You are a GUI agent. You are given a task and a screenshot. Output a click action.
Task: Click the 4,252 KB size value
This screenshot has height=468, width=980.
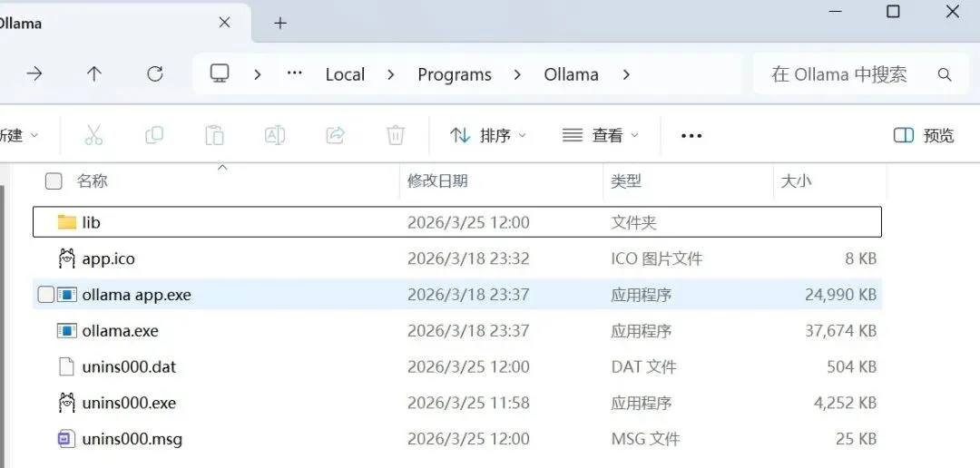coord(845,404)
